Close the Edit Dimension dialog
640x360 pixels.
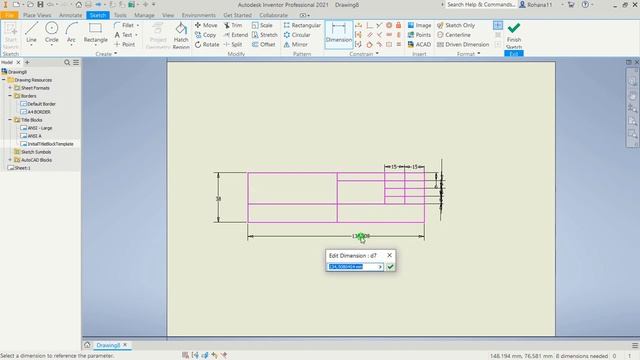pos(389,255)
